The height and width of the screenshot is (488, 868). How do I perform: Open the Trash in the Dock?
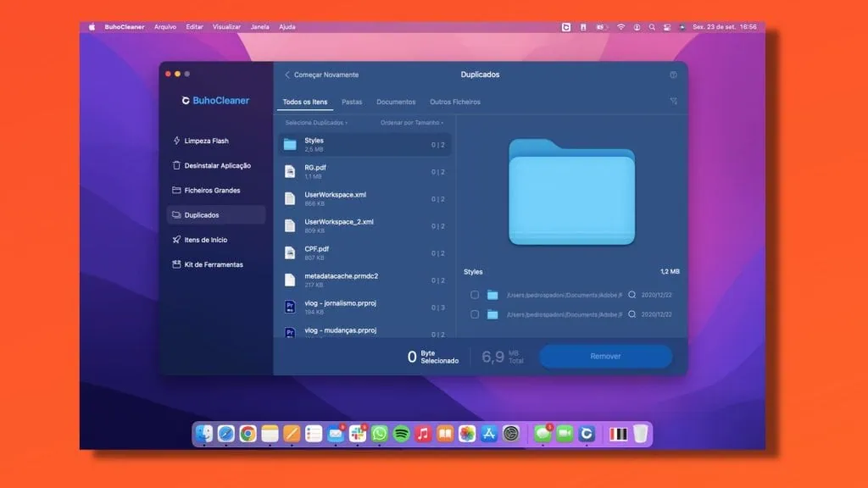click(x=642, y=435)
